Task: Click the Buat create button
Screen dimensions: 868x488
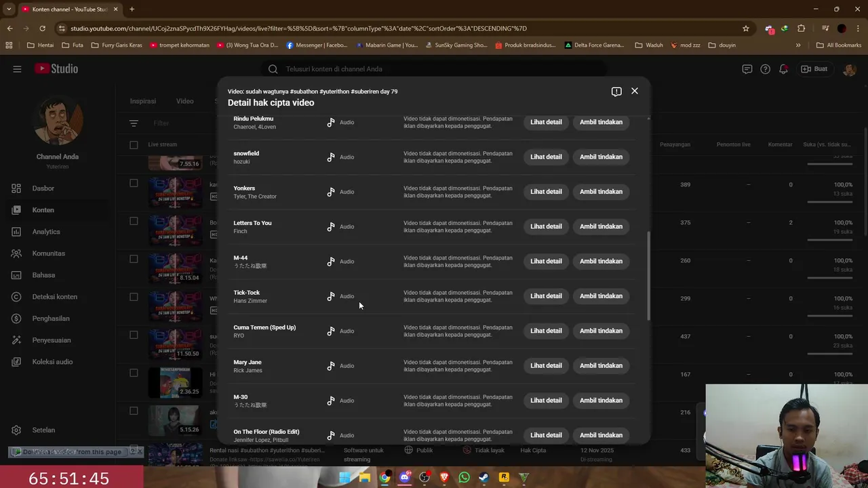Action: (814, 69)
